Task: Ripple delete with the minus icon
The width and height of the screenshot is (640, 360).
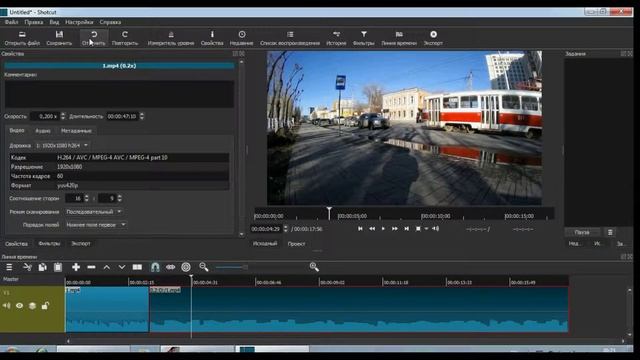Action: click(x=91, y=267)
